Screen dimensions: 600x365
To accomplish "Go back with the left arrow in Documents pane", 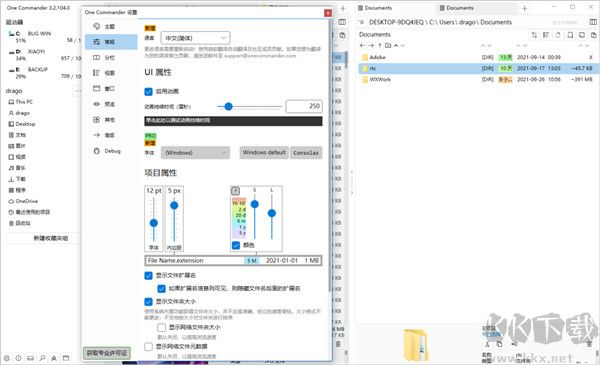I will tap(362, 45).
